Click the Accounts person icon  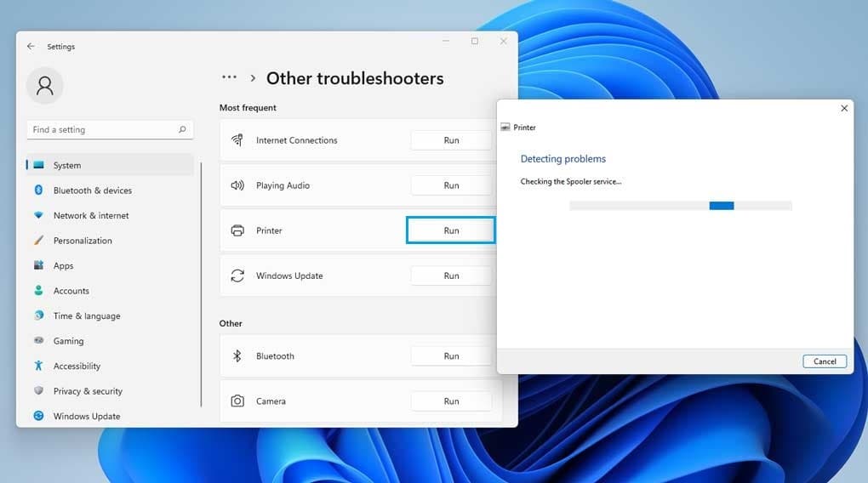click(x=39, y=291)
